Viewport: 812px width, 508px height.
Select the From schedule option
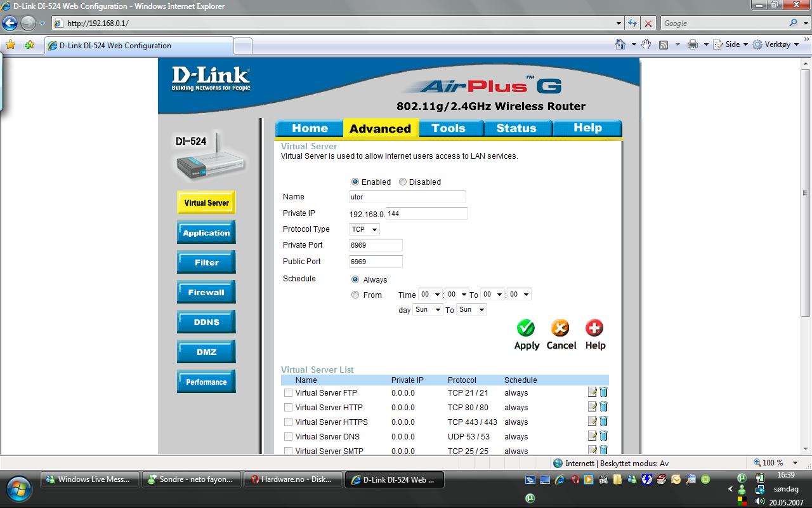click(355, 295)
